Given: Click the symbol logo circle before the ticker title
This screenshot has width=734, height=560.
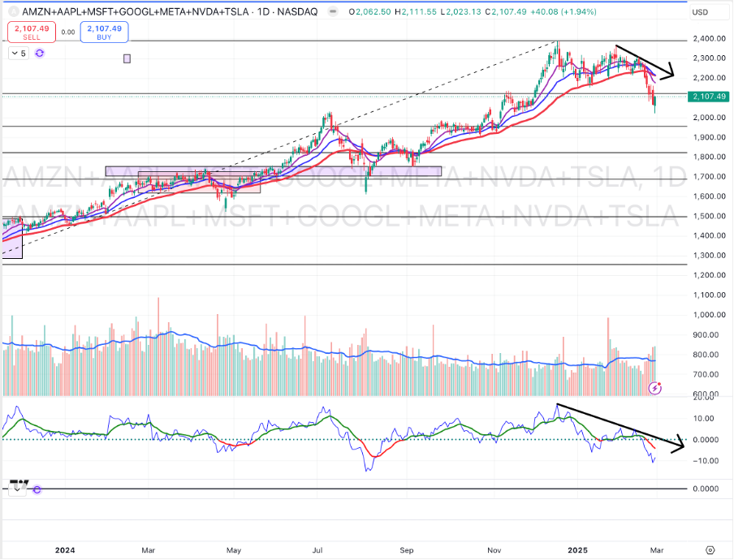Looking at the screenshot, I should tap(12, 11).
